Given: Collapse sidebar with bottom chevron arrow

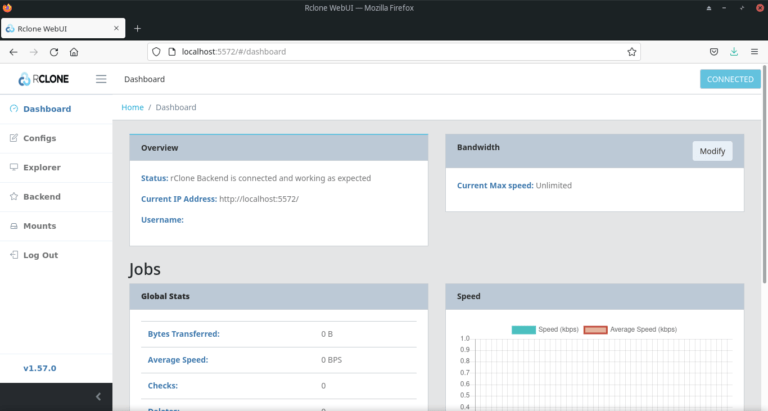Looking at the screenshot, I should (x=97, y=397).
